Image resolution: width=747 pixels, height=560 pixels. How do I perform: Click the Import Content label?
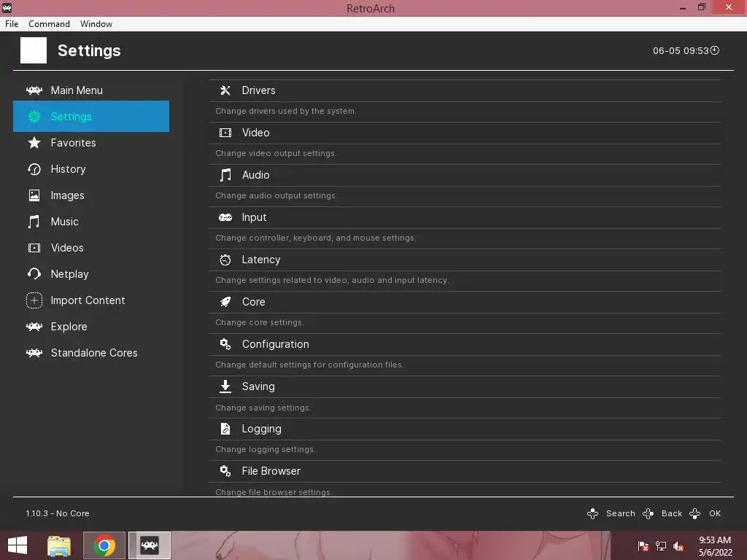click(88, 300)
